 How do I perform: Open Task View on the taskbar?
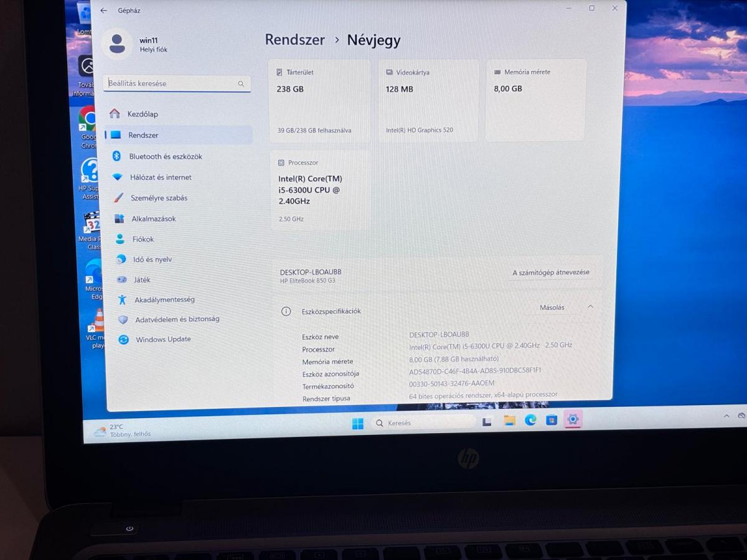tap(487, 421)
